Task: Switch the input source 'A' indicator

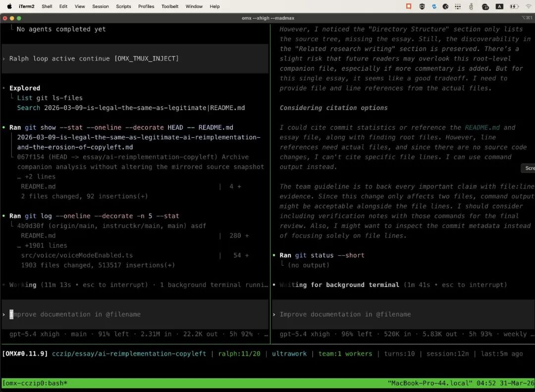Action: pyautogui.click(x=499, y=6)
